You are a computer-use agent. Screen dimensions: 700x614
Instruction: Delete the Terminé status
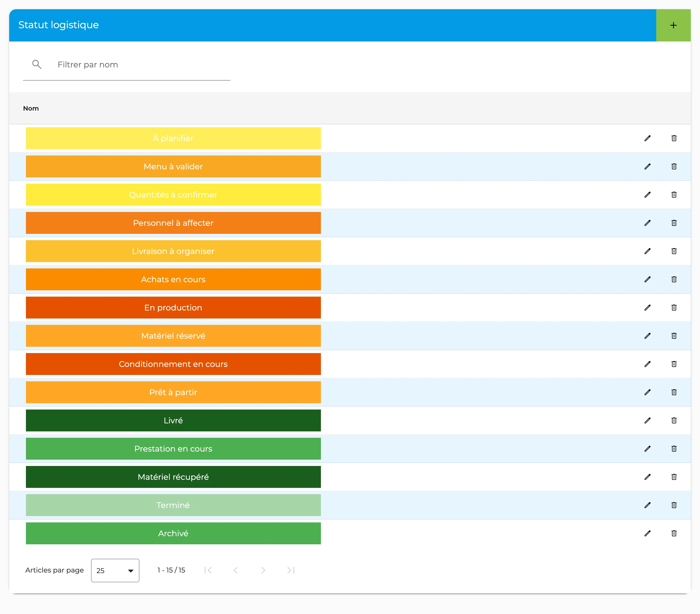click(673, 505)
